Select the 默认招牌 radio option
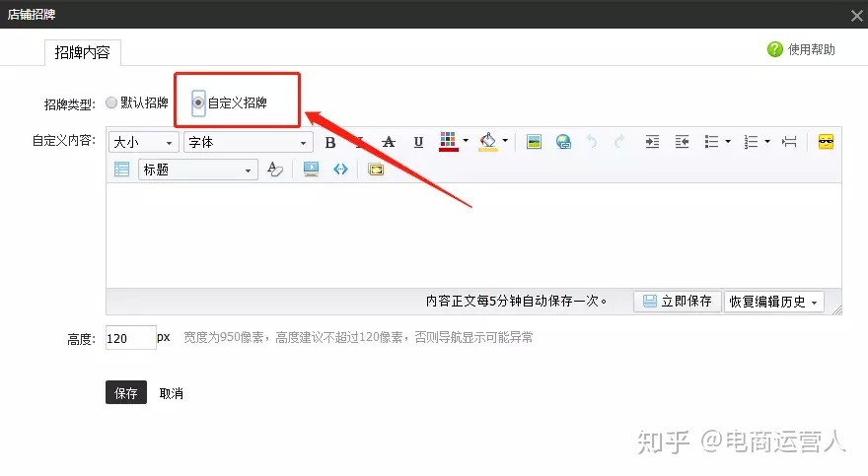The height and width of the screenshot is (476, 868). [x=111, y=102]
